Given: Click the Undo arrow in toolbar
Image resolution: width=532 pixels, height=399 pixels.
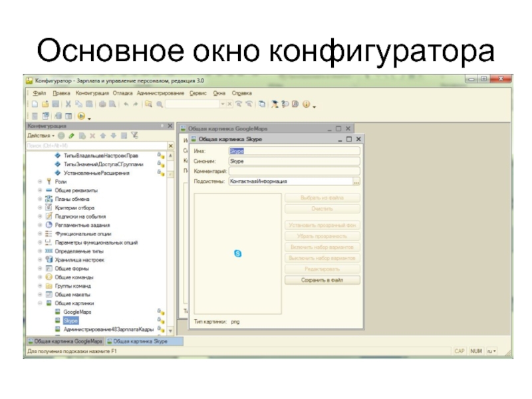Looking at the screenshot, I should click(x=125, y=104).
